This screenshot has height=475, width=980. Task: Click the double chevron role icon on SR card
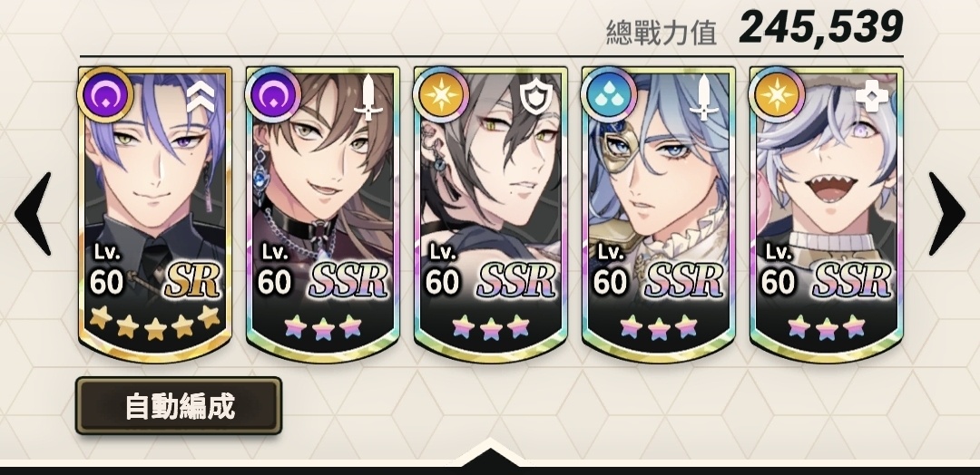tap(201, 97)
